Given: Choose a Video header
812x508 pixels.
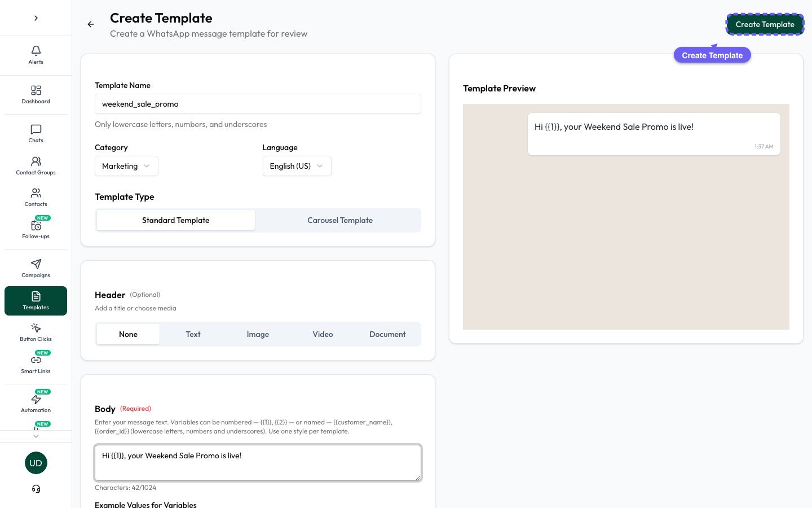Looking at the screenshot, I should coord(323,334).
